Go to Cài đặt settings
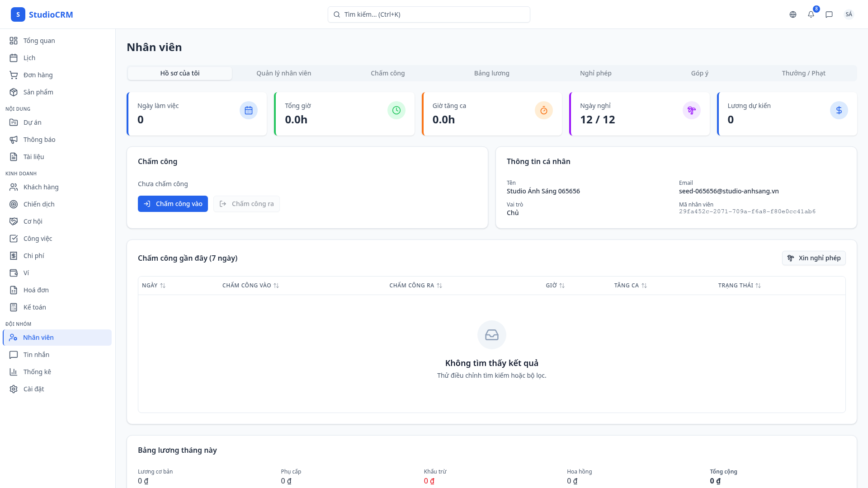868x488 pixels. pyautogui.click(x=33, y=389)
